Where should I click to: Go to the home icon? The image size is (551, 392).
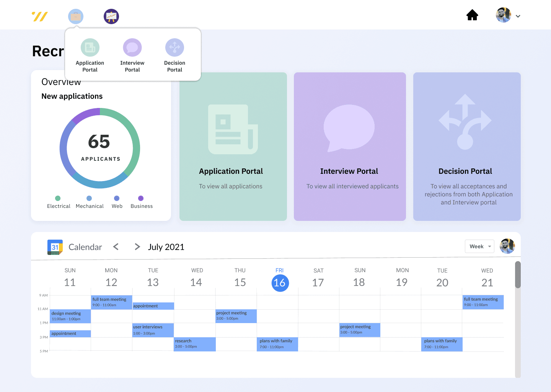click(x=473, y=15)
